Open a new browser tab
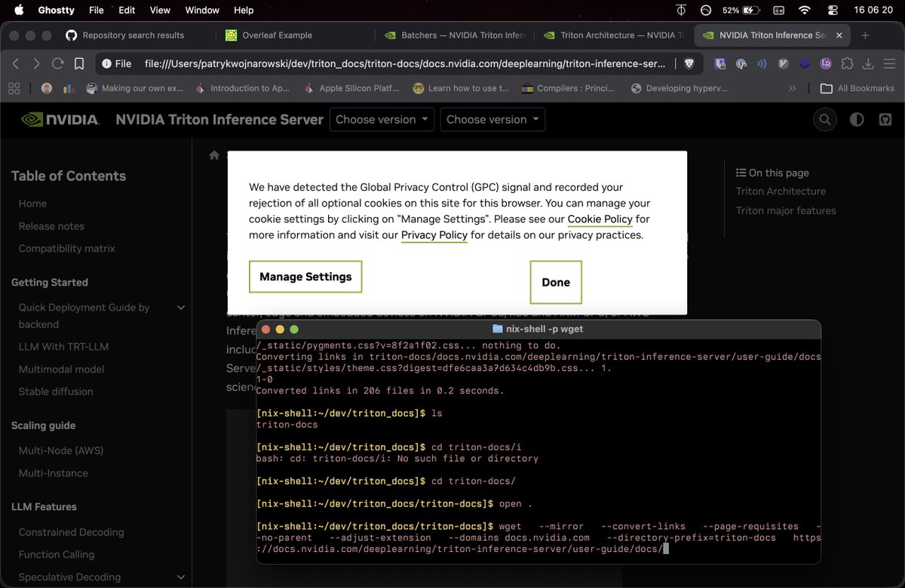Viewport: 905px width, 588px height. click(865, 35)
